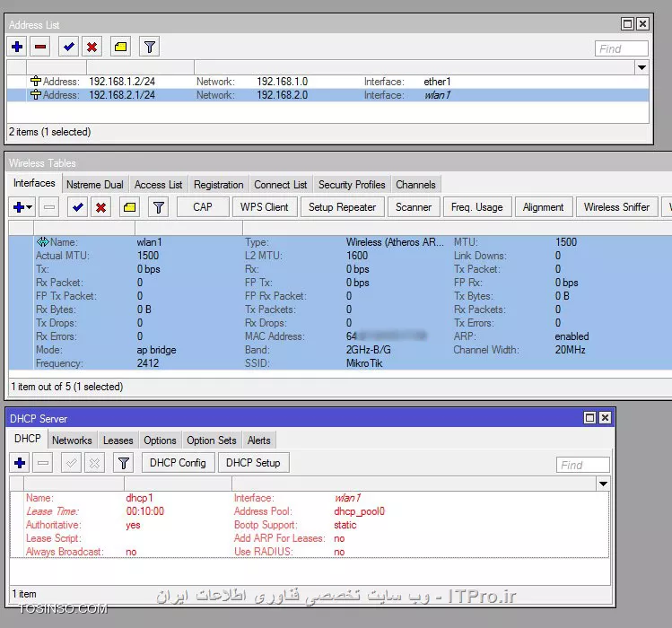This screenshot has width=672, height=628.
Task: Launch the wireless Scanner
Action: pyautogui.click(x=414, y=207)
